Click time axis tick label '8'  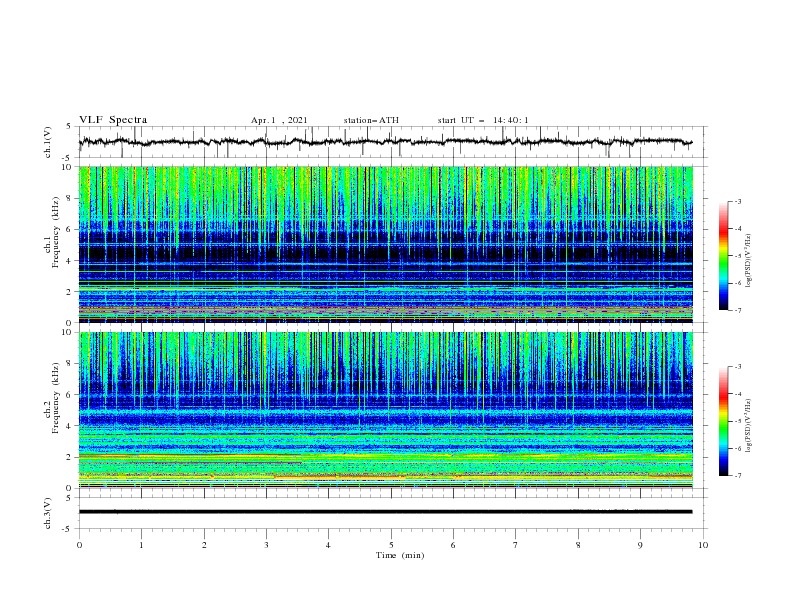click(x=578, y=545)
